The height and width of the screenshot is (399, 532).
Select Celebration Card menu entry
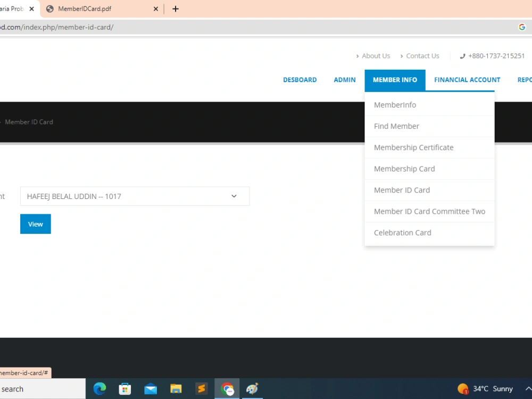tap(429, 233)
